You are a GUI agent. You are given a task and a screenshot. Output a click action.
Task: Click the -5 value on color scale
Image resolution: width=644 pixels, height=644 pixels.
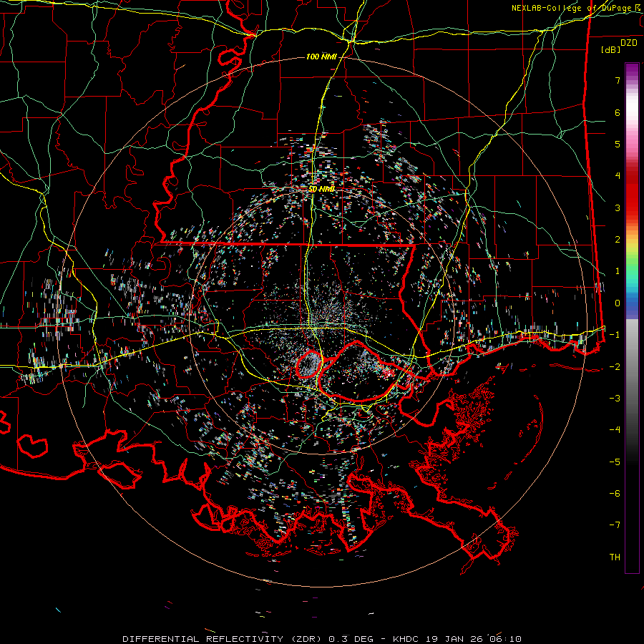coord(615,462)
